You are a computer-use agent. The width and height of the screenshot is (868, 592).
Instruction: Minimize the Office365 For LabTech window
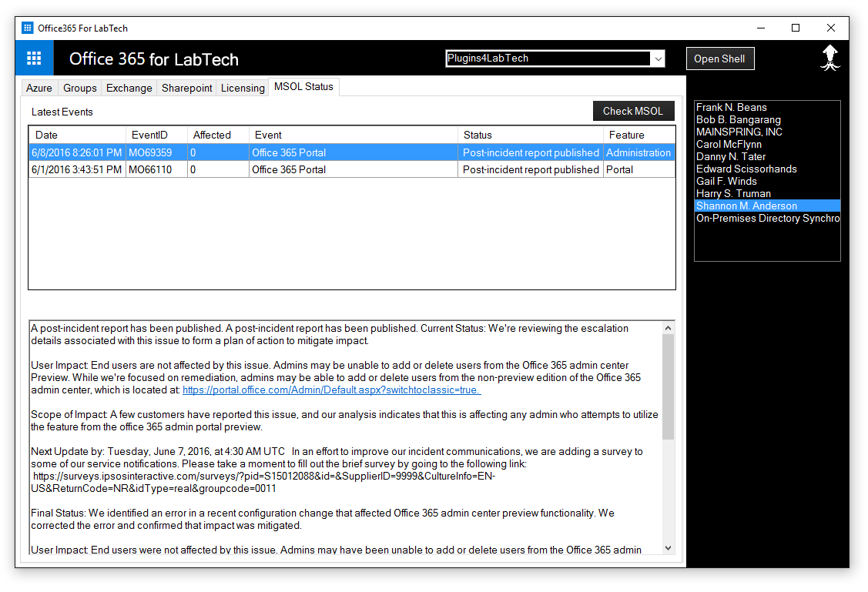tap(761, 28)
